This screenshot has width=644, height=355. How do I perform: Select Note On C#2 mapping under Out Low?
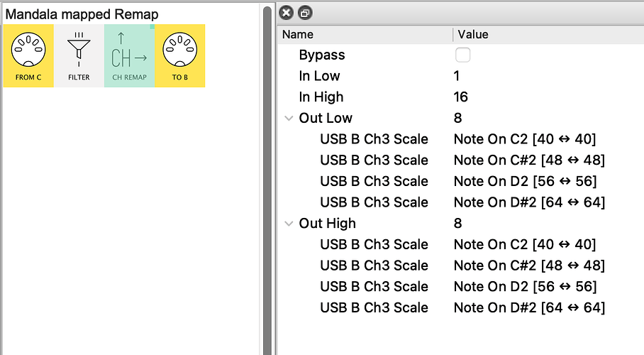pos(529,160)
